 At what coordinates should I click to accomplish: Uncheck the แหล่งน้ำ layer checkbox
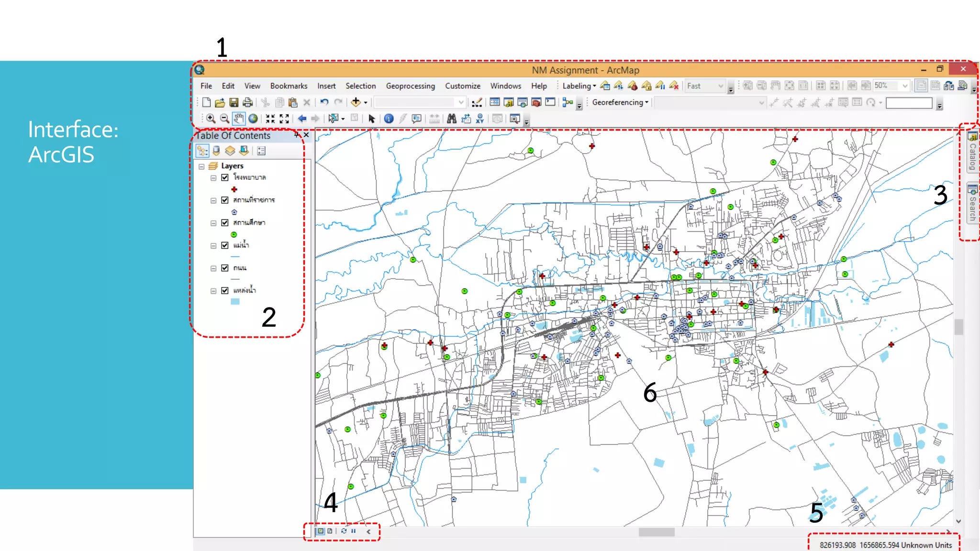pos(225,290)
